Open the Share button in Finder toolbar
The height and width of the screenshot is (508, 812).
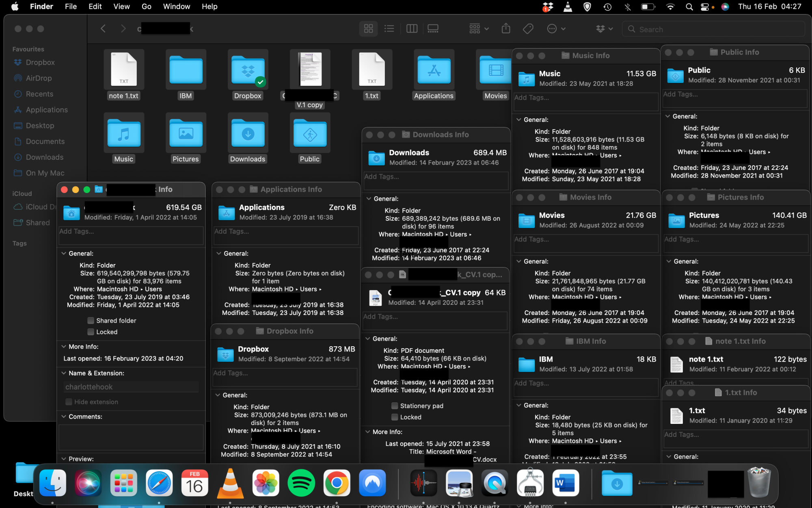[505, 29]
